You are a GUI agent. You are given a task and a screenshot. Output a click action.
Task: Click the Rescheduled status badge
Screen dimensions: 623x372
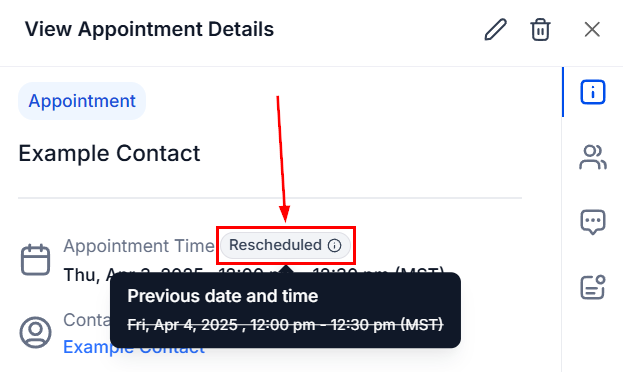[x=285, y=245]
